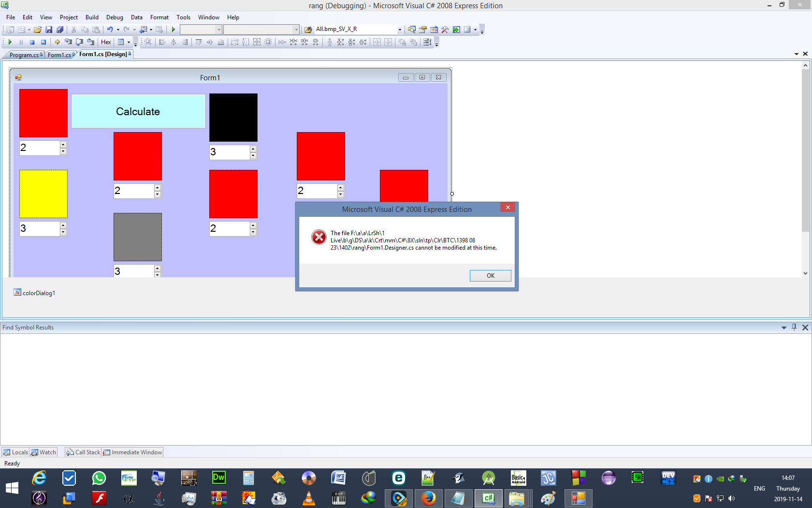812x508 pixels.
Task: Click the Break All pause icon
Action: pos(21,42)
